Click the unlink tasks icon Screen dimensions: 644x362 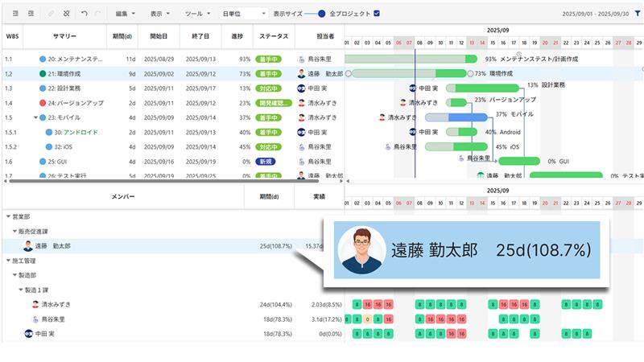[x=66, y=14]
